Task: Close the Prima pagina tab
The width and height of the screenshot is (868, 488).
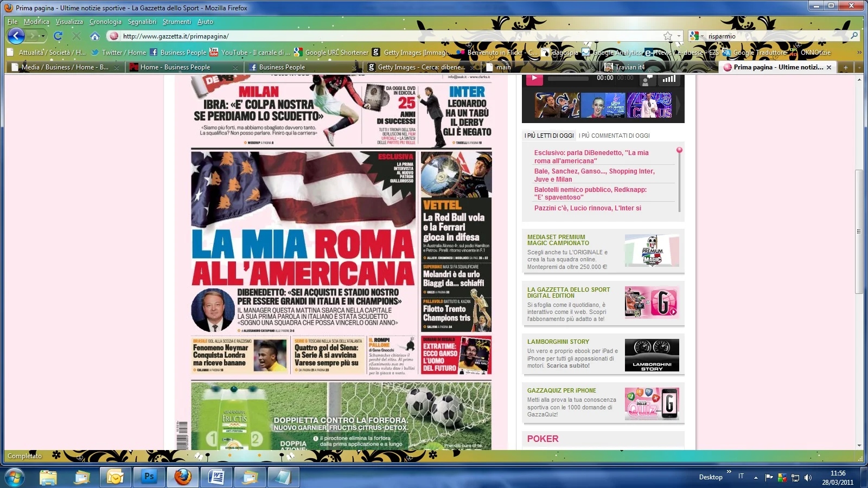Action: click(829, 67)
